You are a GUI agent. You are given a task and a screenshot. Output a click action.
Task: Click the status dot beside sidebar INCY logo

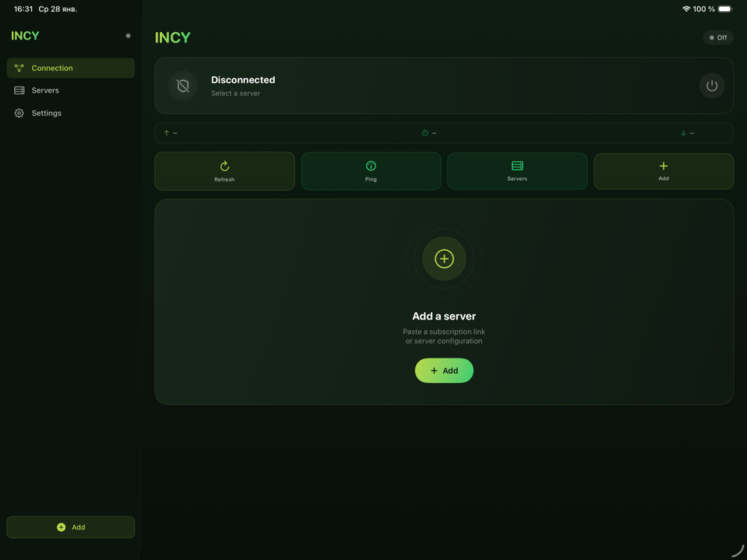pos(128,36)
